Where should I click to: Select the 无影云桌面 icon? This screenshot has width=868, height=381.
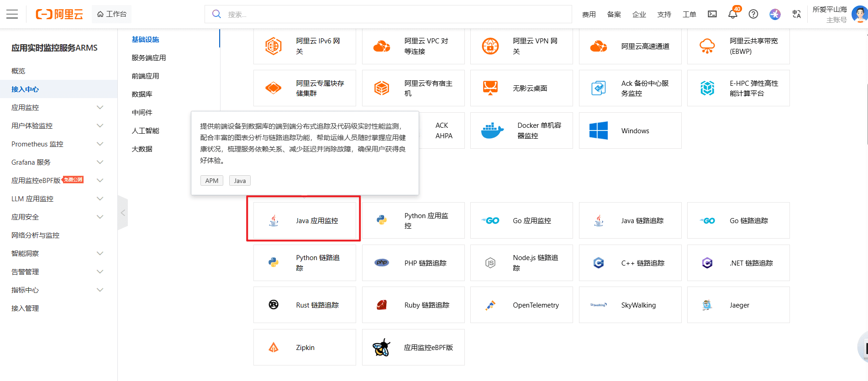(490, 88)
